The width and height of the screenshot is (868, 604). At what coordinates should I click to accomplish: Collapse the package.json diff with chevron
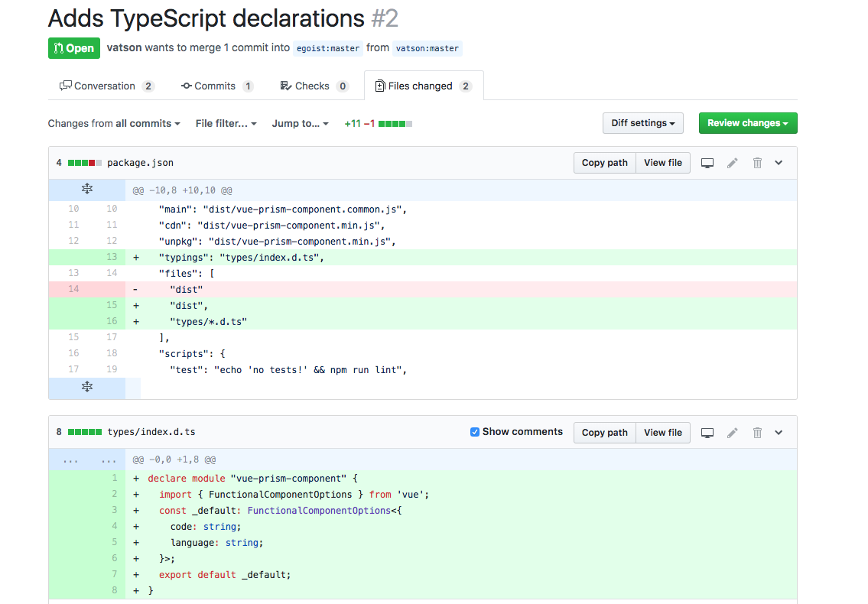[779, 163]
